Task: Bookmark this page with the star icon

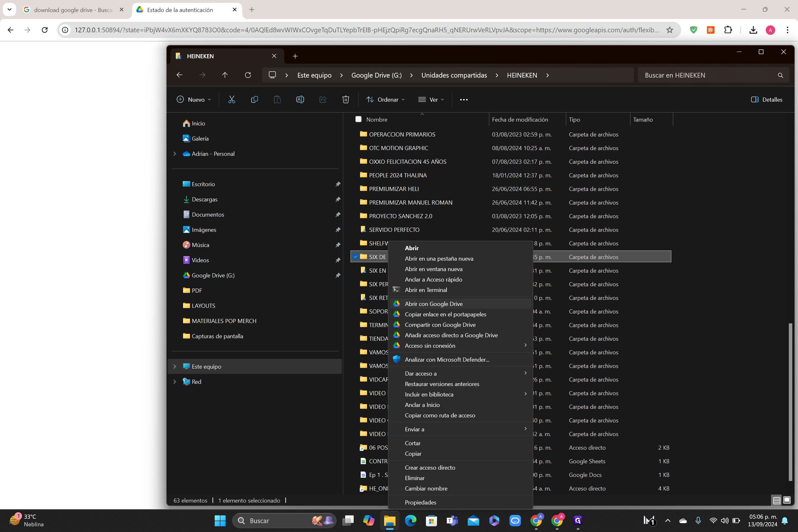Action: 669,30
